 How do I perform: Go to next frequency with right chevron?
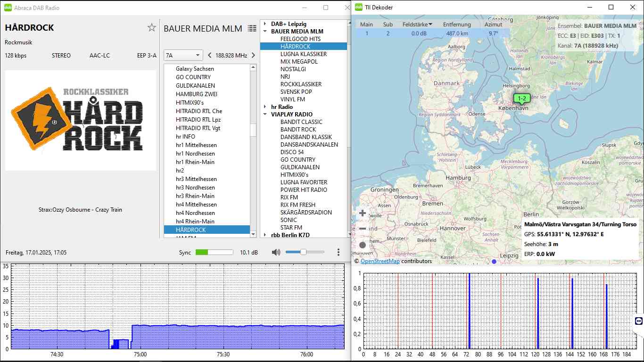click(253, 55)
